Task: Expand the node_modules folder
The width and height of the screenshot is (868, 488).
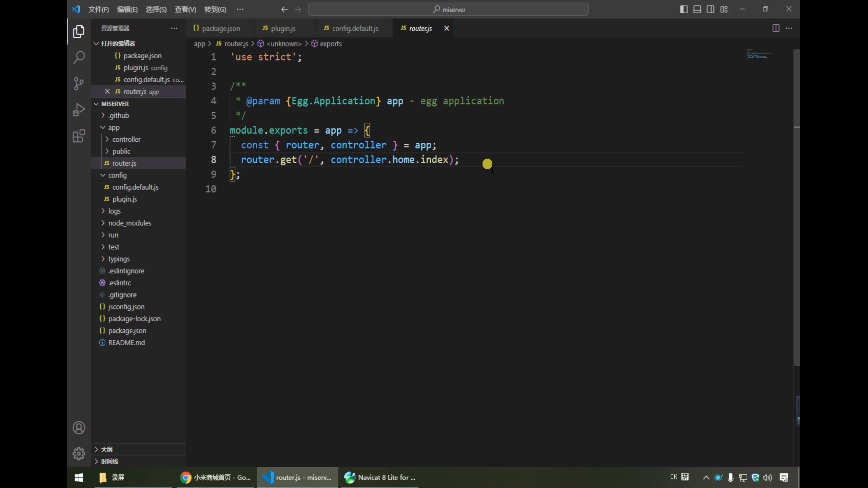Action: point(130,223)
